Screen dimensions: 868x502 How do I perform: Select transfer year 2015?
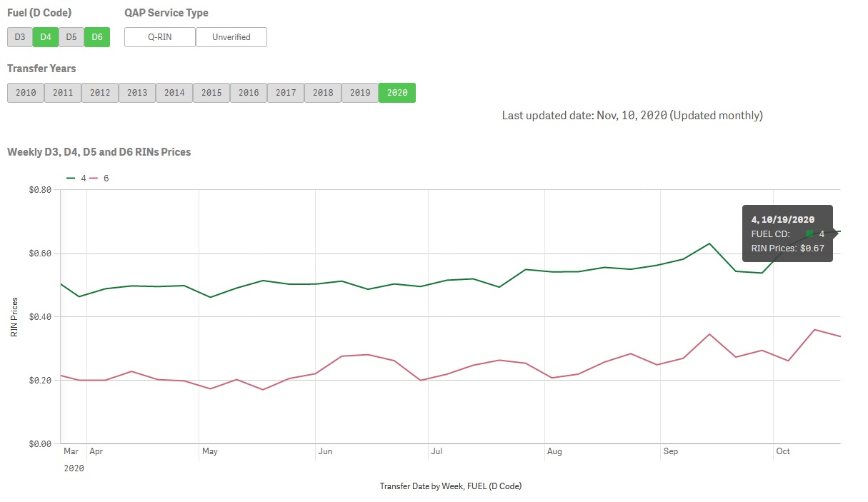[211, 93]
